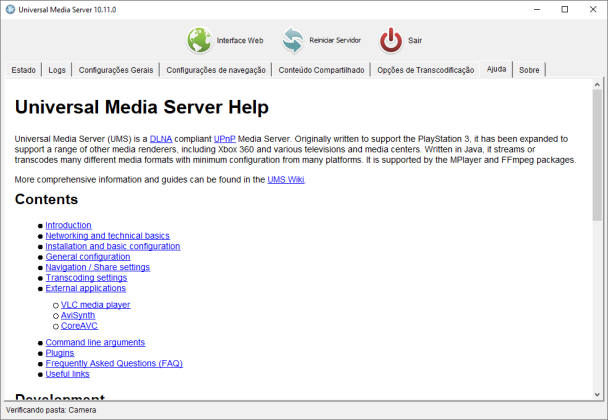The image size is (608, 420).
Task: Click the red Sair power icon
Action: 391,41
